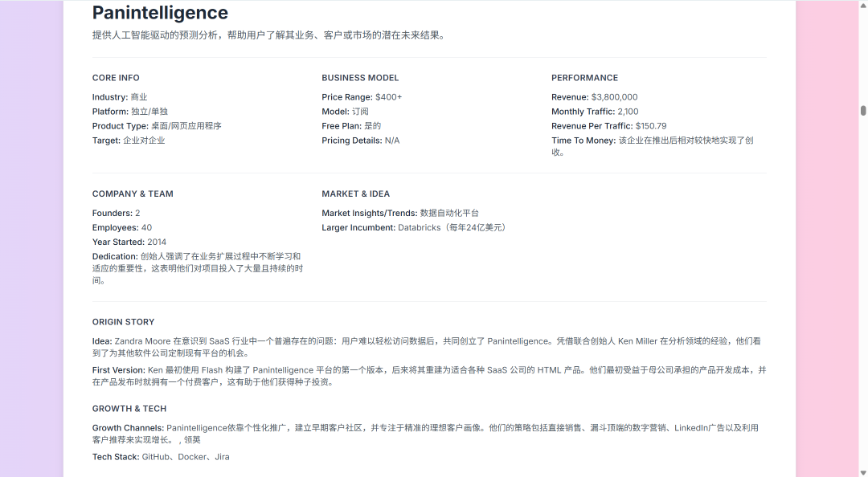868x477 pixels.
Task: Click the Larger Incumbent: Databricks line
Action: pyautogui.click(x=415, y=227)
